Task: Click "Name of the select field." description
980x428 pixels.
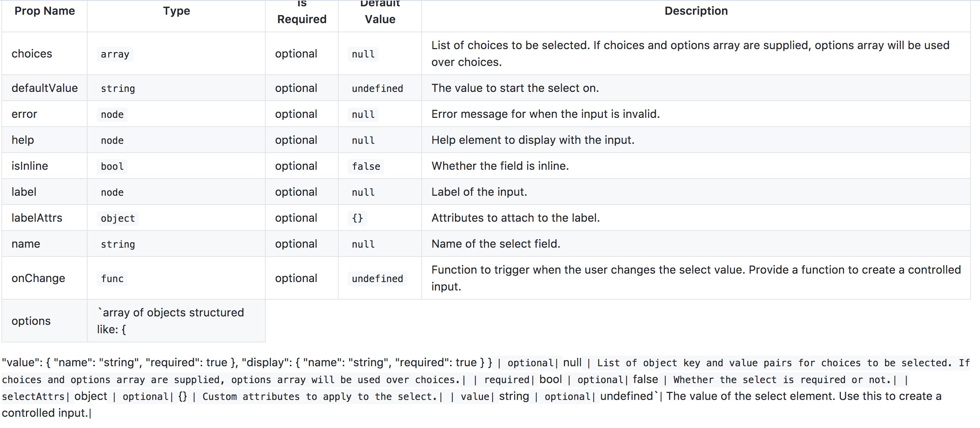Action: [x=496, y=244]
